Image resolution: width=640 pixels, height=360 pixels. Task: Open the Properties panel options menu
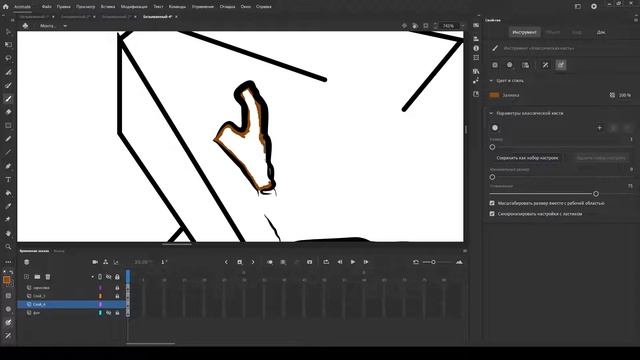[x=636, y=20]
